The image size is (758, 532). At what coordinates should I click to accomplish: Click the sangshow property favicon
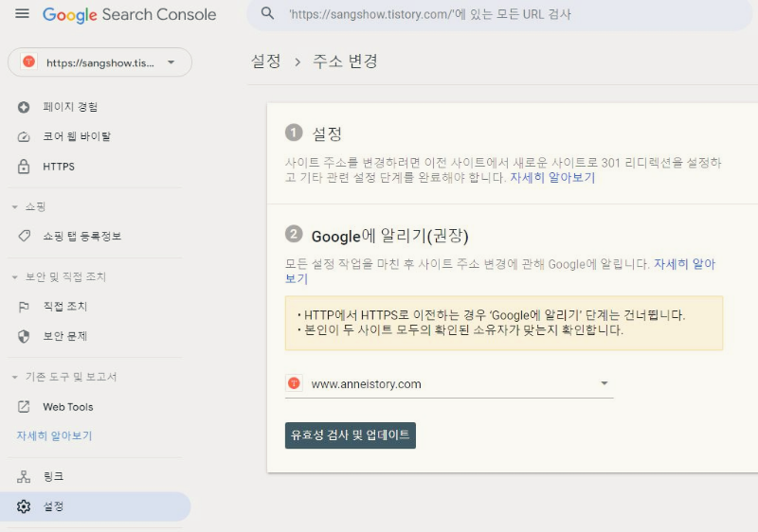pos(29,62)
